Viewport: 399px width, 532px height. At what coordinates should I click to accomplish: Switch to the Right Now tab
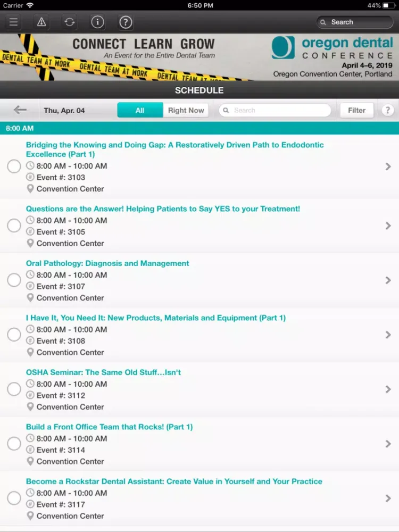coord(186,110)
